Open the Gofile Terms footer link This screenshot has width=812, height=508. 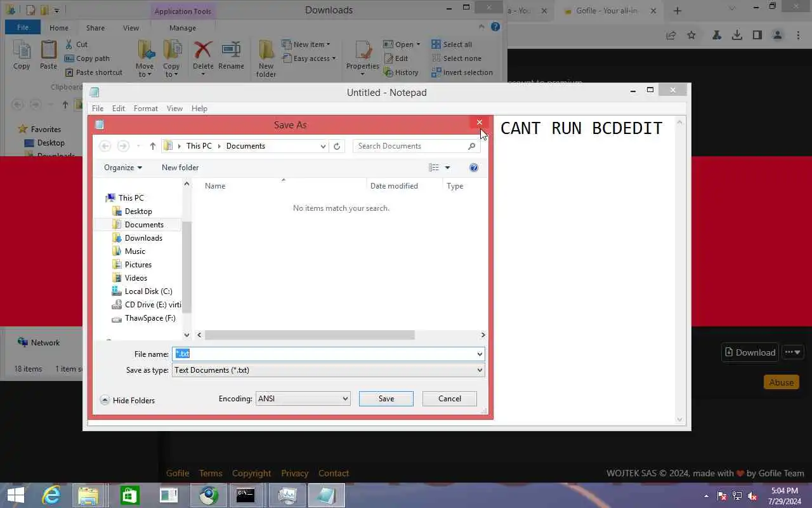pos(211,473)
